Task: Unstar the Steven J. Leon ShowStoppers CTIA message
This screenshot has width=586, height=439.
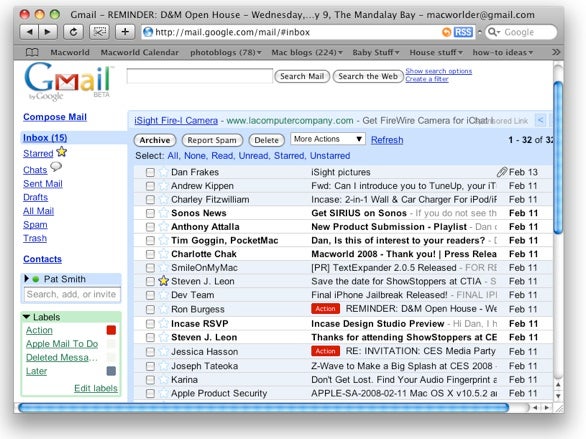Action: [x=163, y=281]
